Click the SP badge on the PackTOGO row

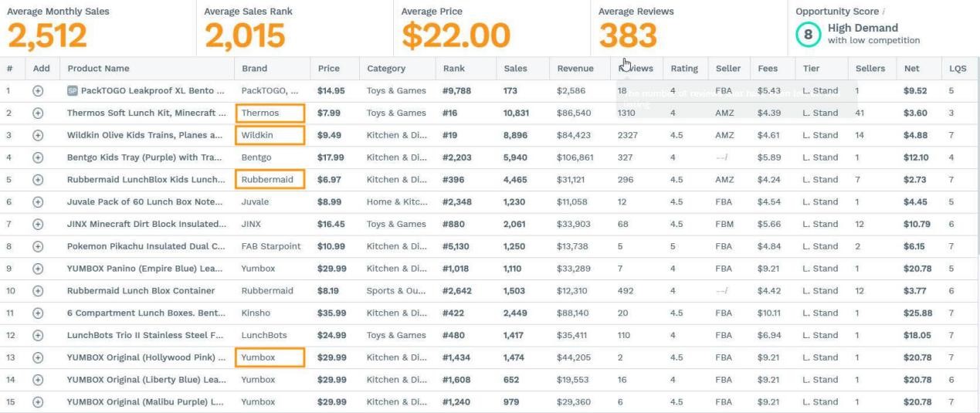[73, 91]
